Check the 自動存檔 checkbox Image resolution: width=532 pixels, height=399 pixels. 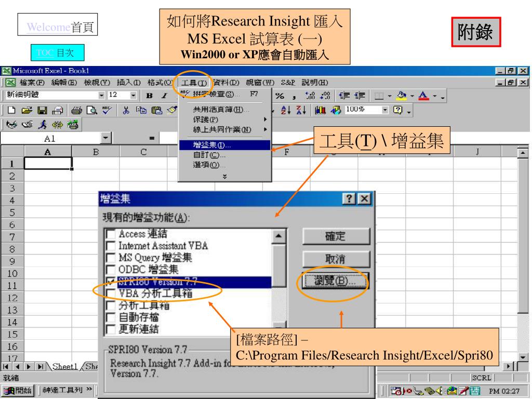(111, 317)
